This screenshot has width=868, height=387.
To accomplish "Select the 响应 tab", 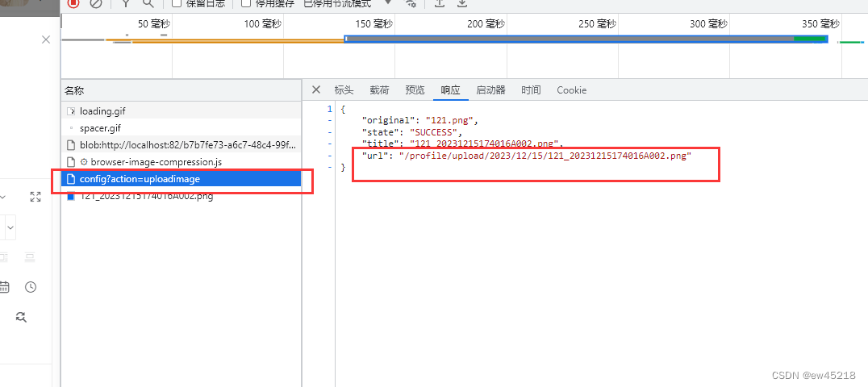I will coord(451,90).
